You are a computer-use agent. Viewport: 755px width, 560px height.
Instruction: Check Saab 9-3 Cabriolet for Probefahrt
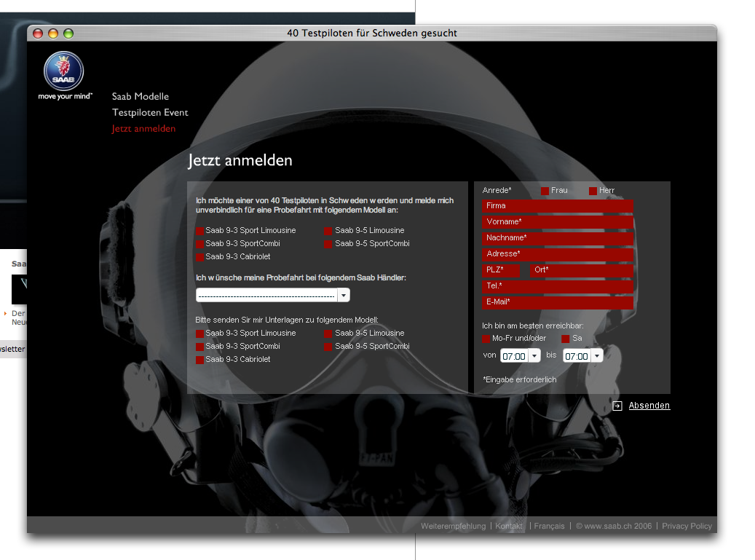click(x=200, y=257)
